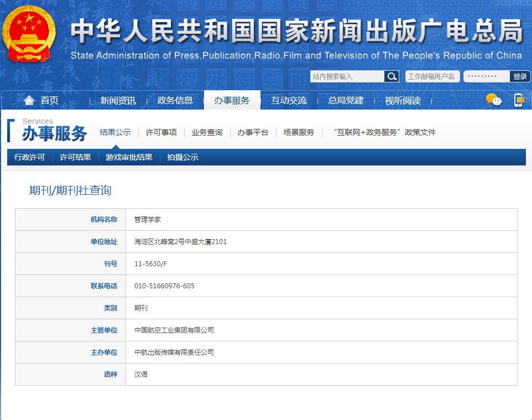Click the category value 期刊
Screen dimensions: 532x420
(x=141, y=308)
